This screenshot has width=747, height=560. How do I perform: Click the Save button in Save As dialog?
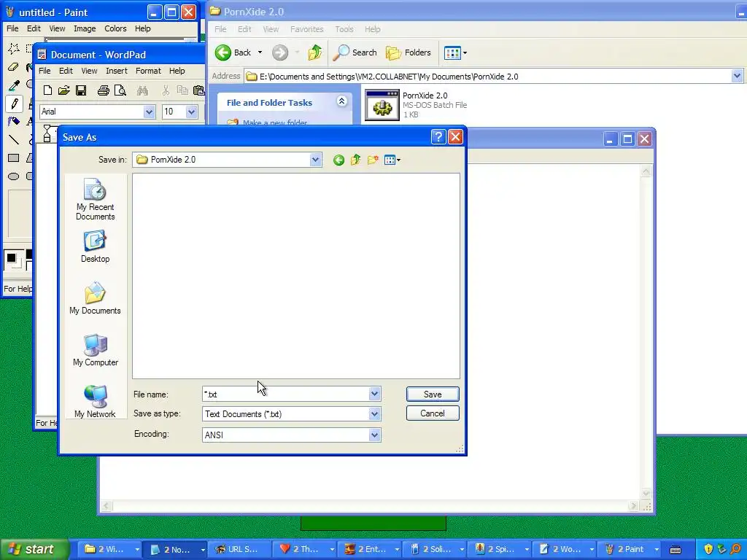point(433,394)
